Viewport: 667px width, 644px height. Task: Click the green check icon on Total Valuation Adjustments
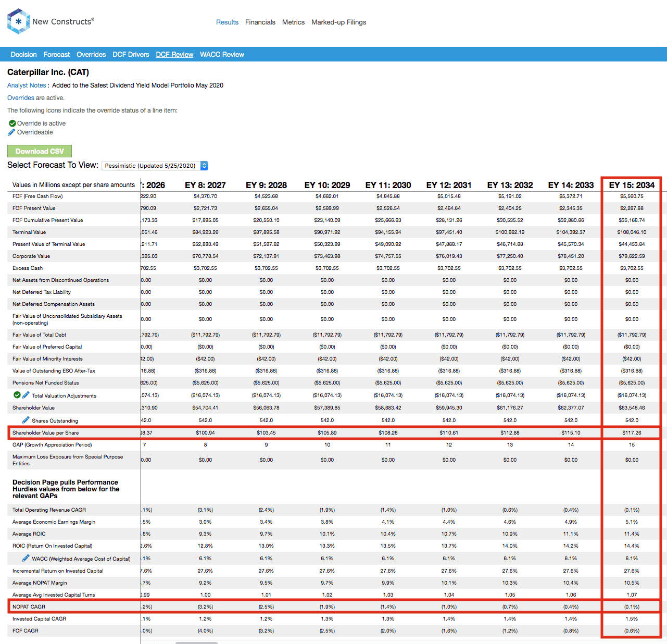coord(17,395)
